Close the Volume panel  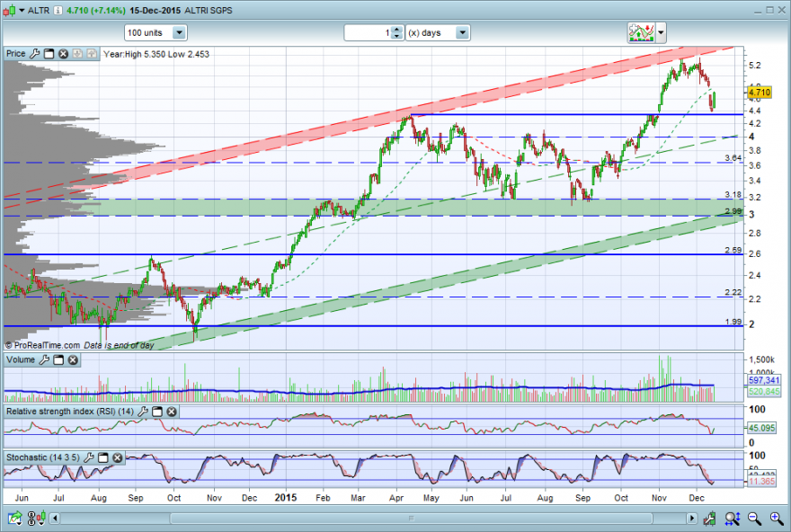pyautogui.click(x=73, y=360)
